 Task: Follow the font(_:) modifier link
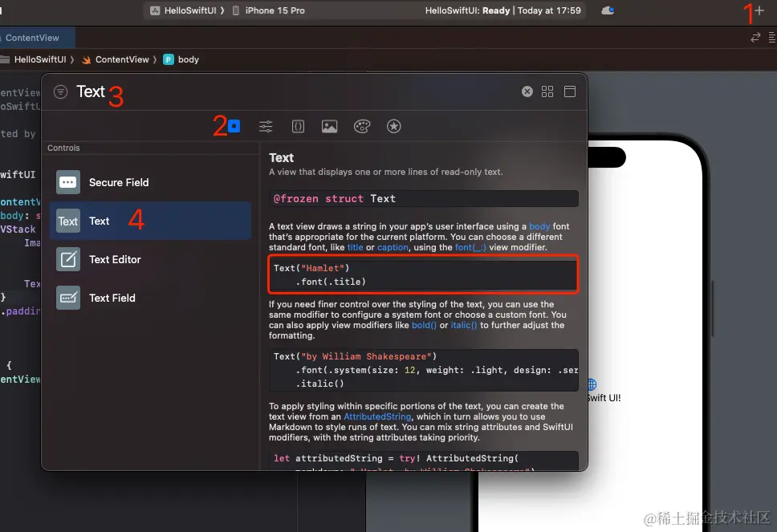click(x=470, y=247)
